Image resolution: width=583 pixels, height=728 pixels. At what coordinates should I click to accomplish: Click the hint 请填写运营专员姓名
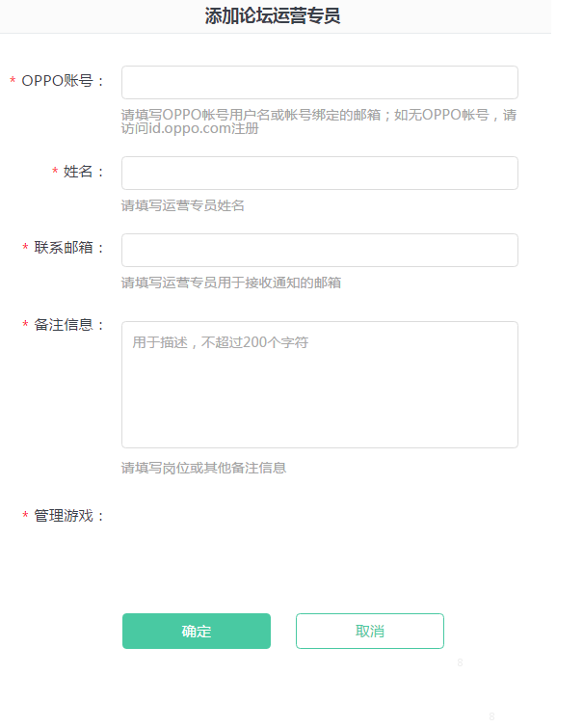point(183,205)
